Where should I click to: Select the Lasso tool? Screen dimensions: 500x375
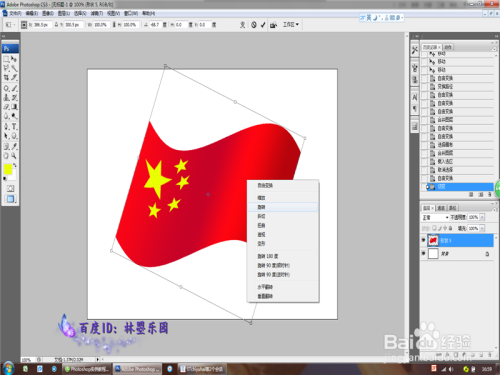coord(6,68)
